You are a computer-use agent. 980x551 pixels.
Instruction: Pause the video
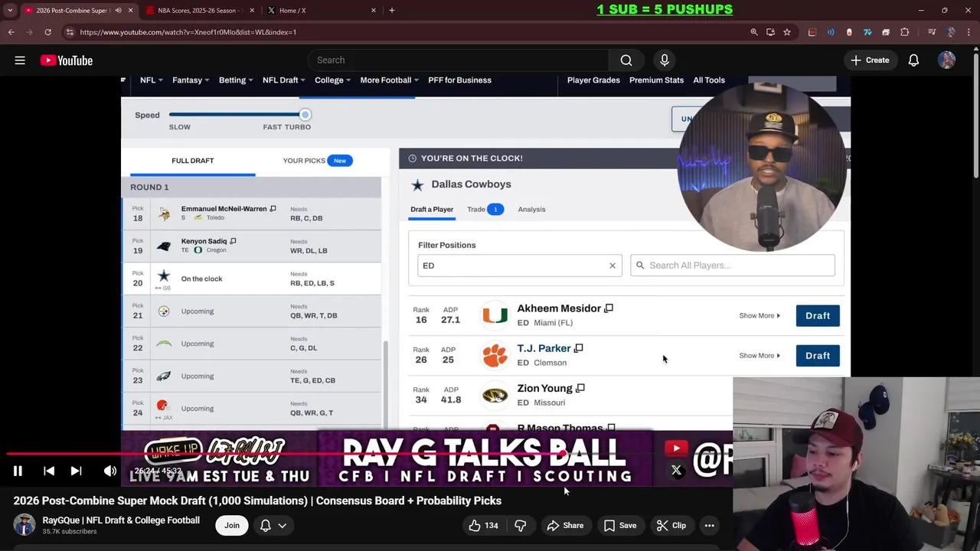(18, 471)
